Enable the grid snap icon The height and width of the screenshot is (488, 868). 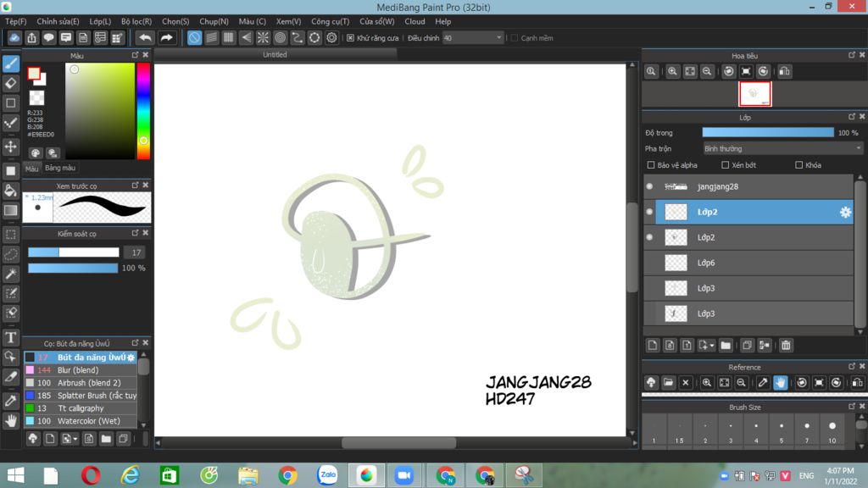(229, 37)
